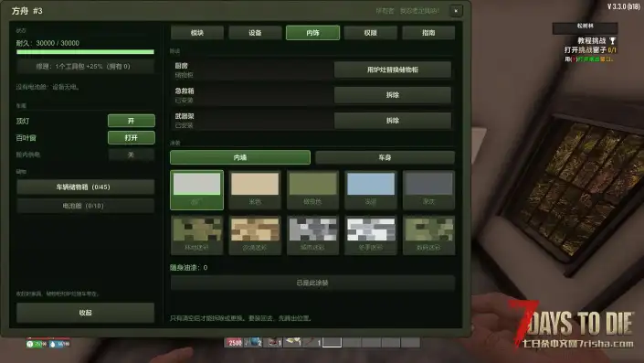Screen dimensions: 644x363
Task: Select the highlighted empty hotbar slot
Action: tap(332, 342)
